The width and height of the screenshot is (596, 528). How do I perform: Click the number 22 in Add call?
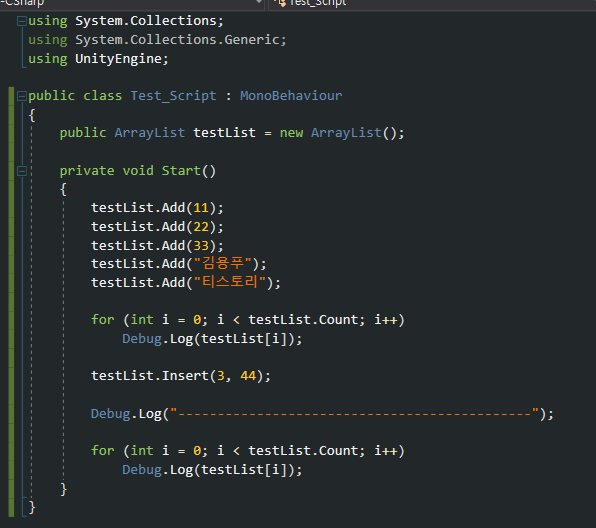pyautogui.click(x=201, y=227)
